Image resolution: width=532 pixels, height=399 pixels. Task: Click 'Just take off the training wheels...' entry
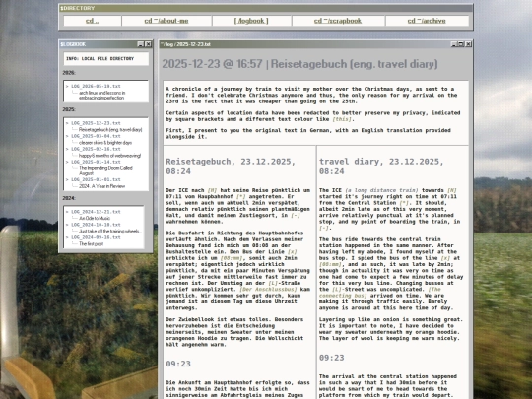[x=109, y=232]
